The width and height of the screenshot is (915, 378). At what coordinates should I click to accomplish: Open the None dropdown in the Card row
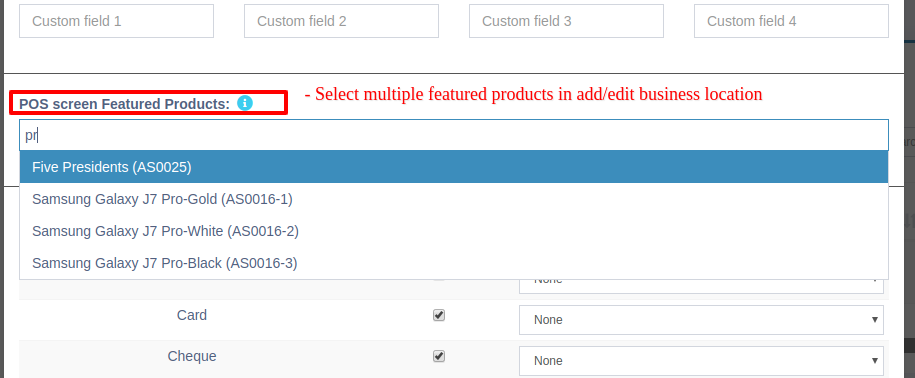701,320
